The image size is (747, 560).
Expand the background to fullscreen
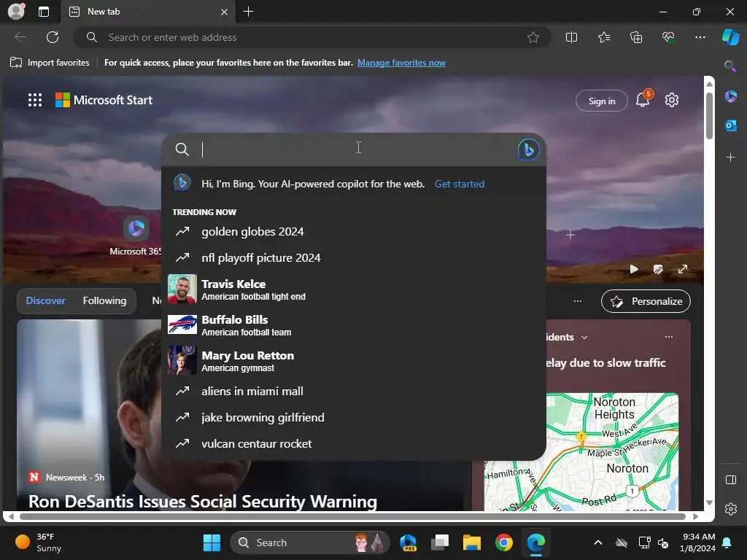tap(683, 269)
